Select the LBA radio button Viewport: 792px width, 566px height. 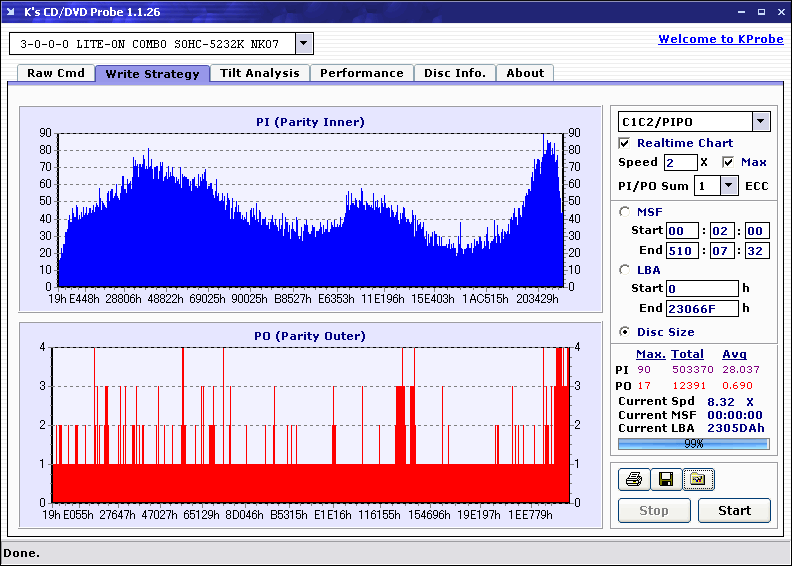tap(625, 269)
